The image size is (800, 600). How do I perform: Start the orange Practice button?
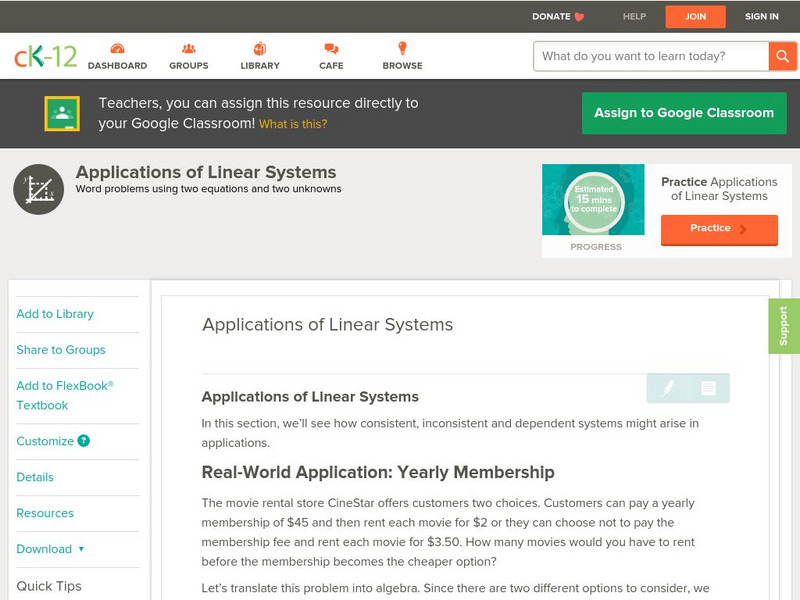tap(718, 229)
